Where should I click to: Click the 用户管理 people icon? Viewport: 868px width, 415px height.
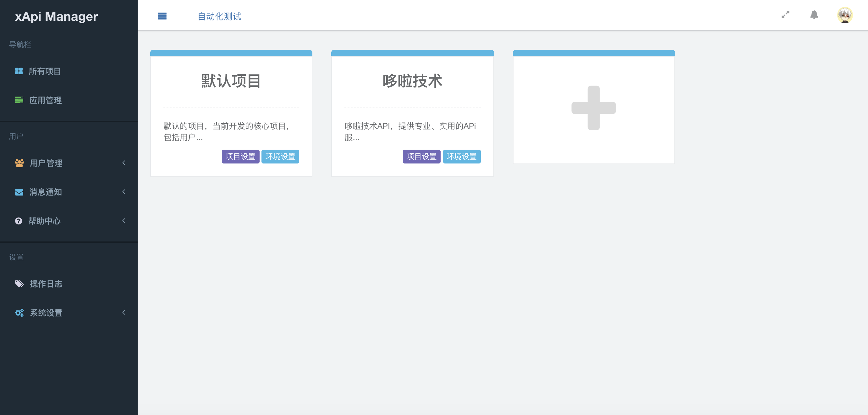click(x=19, y=163)
